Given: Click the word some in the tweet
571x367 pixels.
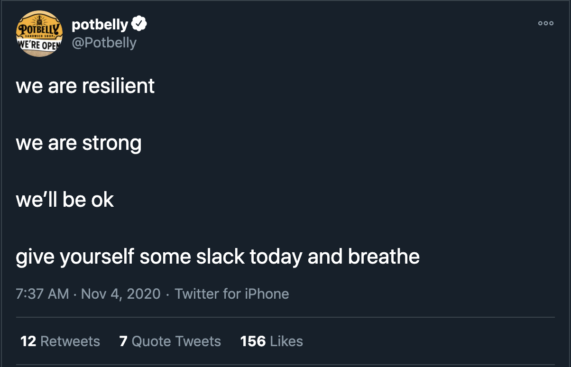Looking at the screenshot, I should (x=165, y=257).
